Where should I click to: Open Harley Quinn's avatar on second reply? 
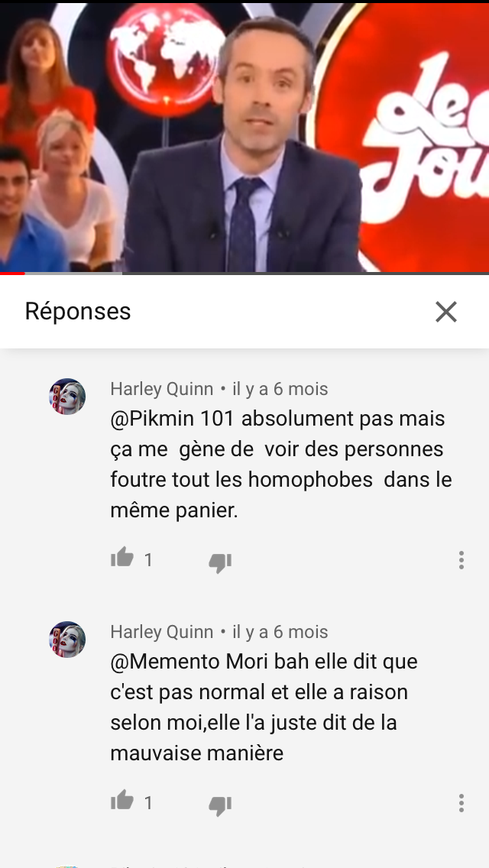[x=67, y=640]
